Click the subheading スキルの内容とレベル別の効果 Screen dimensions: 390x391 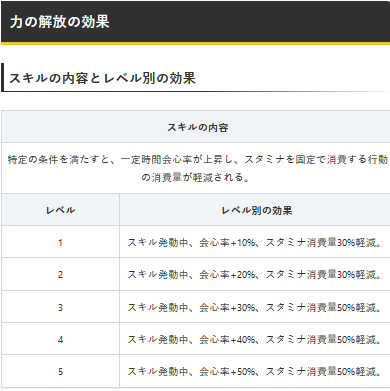[102, 78]
